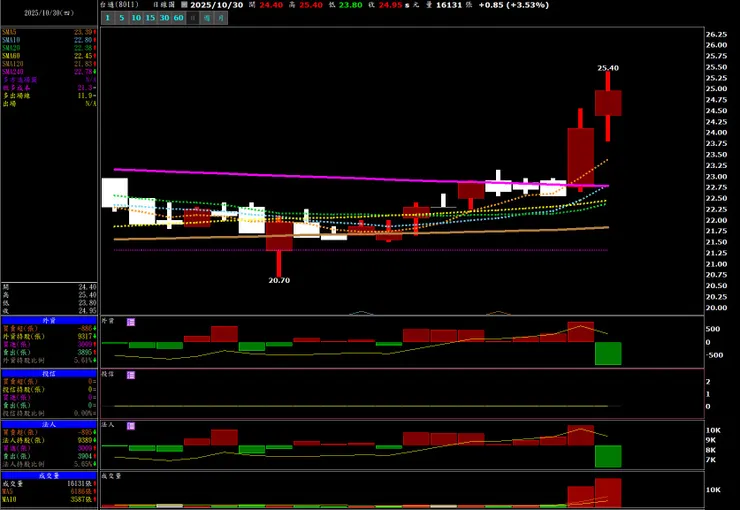Click the candlestick with 20.70 low wick

tap(279, 236)
